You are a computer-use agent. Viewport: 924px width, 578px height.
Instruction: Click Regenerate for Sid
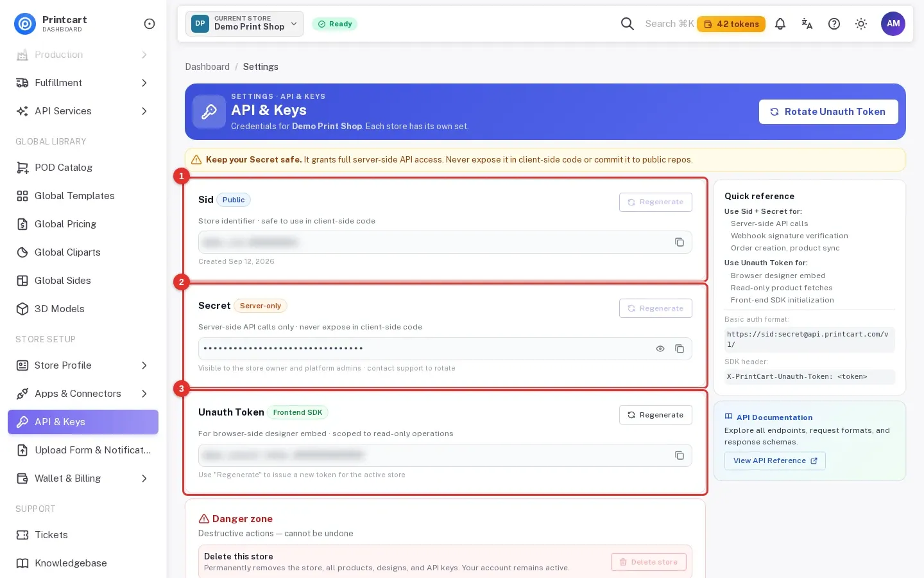[x=656, y=202]
